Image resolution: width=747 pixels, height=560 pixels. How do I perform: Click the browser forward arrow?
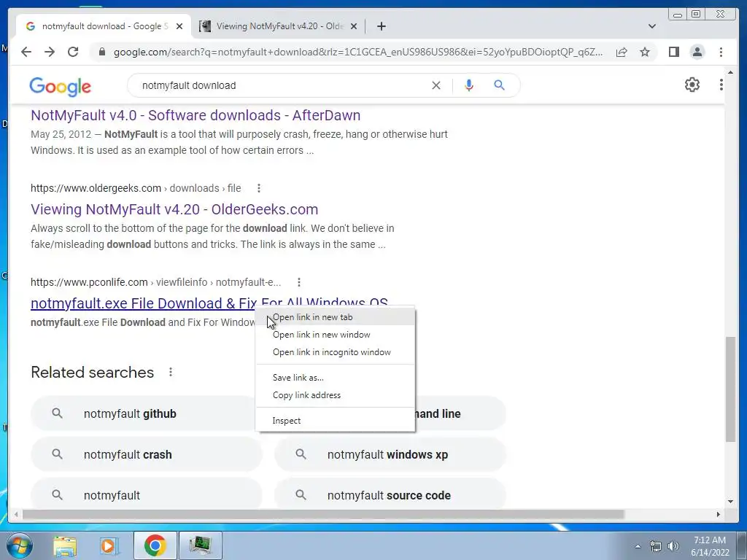pyautogui.click(x=50, y=52)
